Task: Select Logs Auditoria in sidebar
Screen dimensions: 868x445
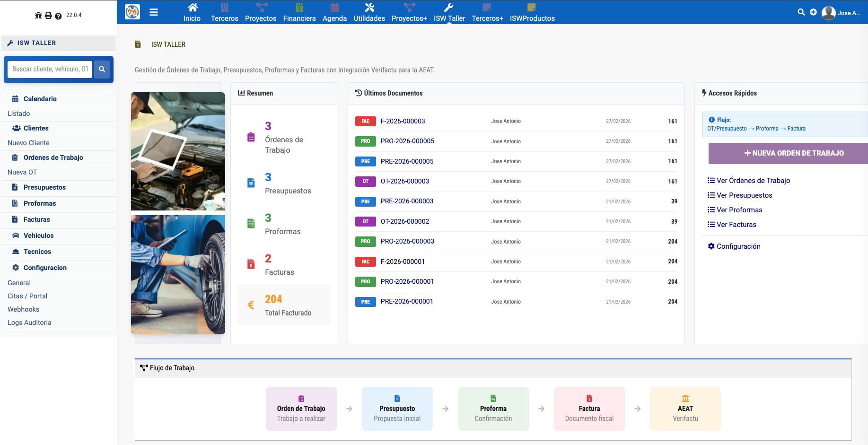Action: coord(29,323)
